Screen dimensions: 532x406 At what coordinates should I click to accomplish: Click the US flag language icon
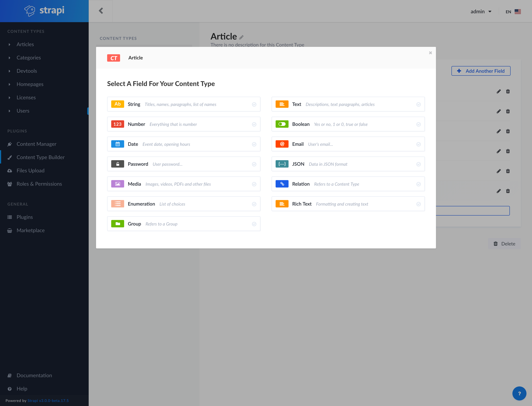pos(518,12)
